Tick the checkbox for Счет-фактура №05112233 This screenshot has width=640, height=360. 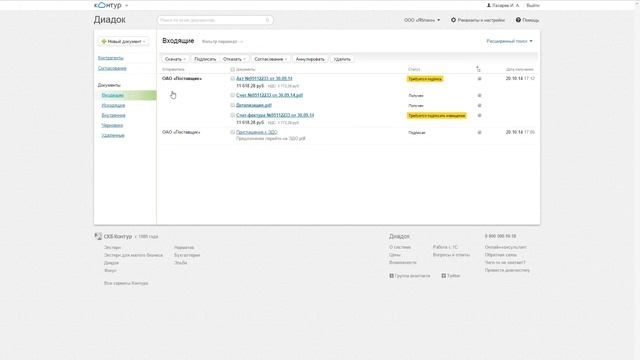click(233, 115)
